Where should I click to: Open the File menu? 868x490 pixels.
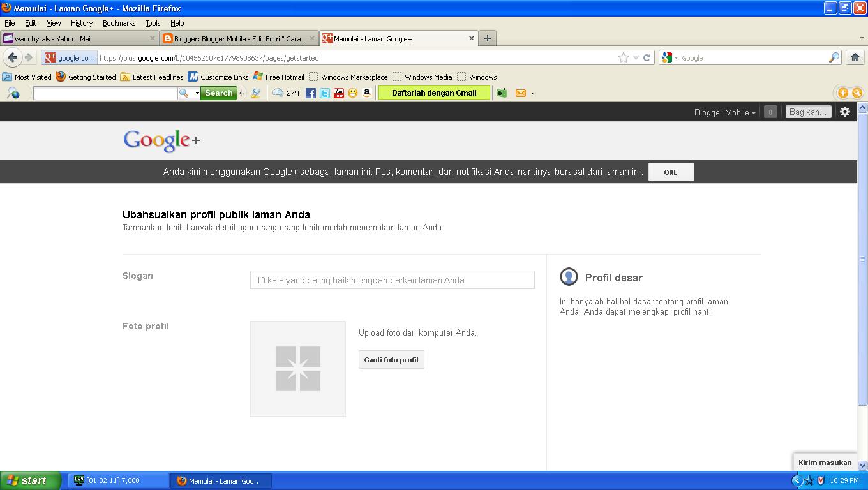point(10,23)
